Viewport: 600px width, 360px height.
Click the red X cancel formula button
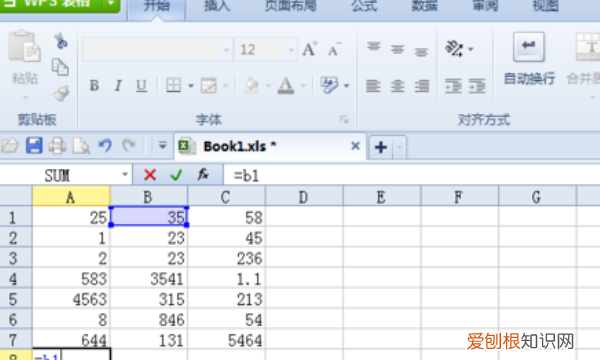(150, 175)
